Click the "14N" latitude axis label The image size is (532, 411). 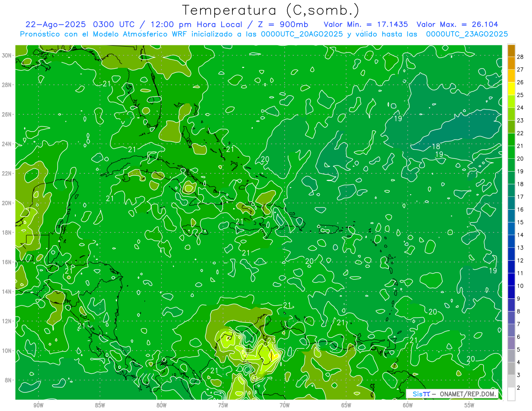point(8,291)
